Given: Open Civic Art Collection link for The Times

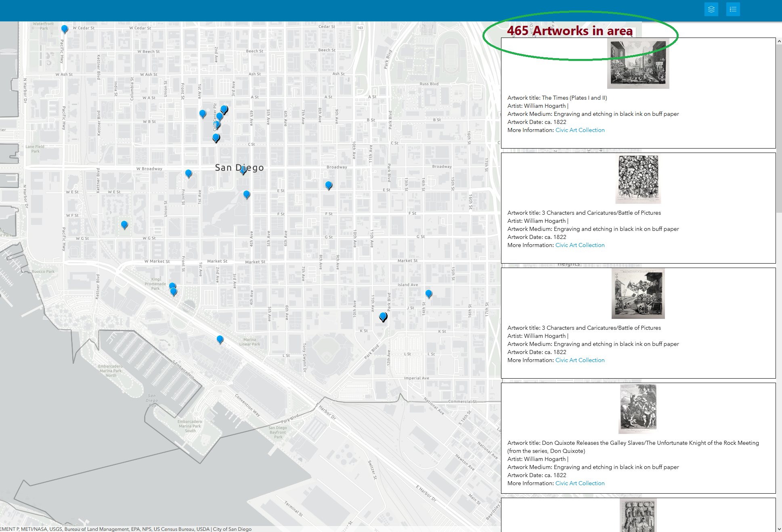Looking at the screenshot, I should pyautogui.click(x=580, y=130).
